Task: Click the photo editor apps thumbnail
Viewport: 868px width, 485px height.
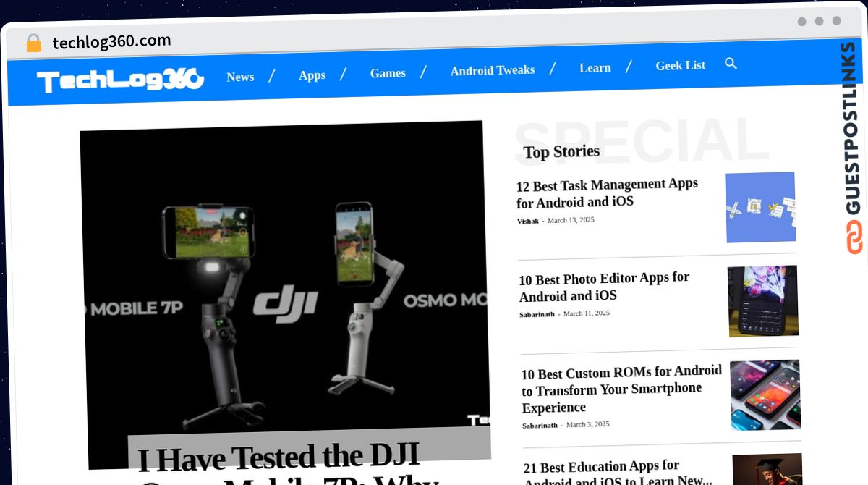Action: coord(763,300)
